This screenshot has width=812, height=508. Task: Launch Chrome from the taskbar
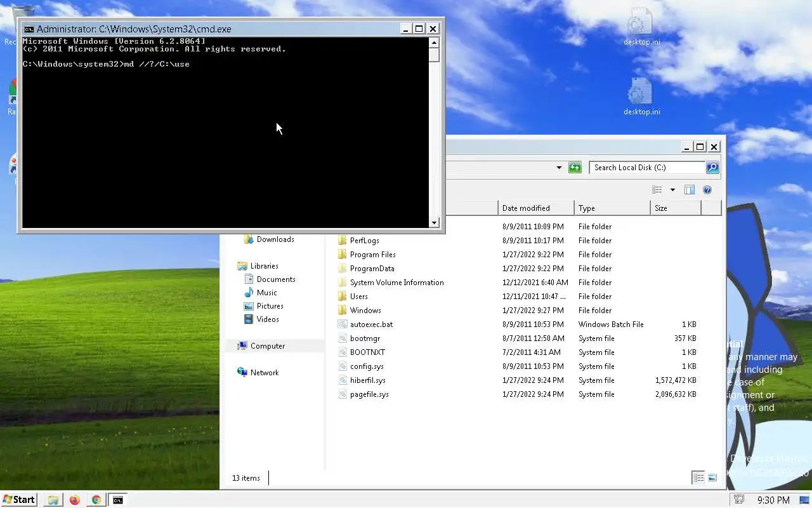[96, 500]
